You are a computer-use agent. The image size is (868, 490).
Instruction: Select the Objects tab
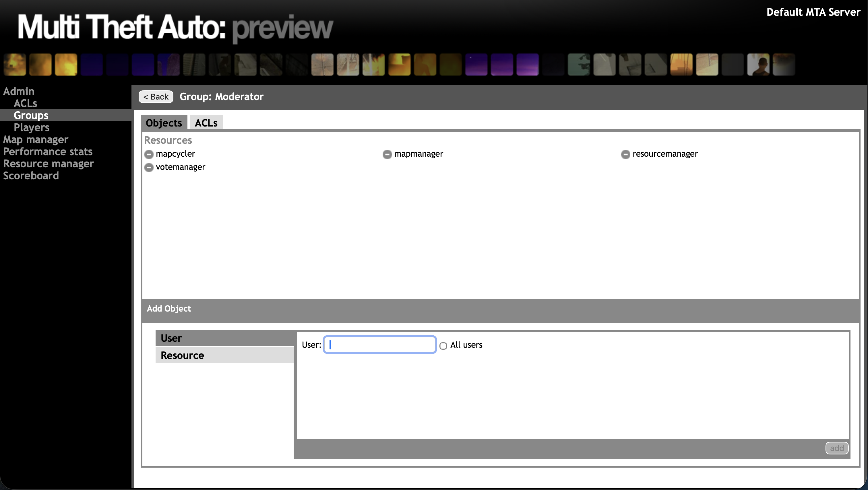(x=164, y=123)
